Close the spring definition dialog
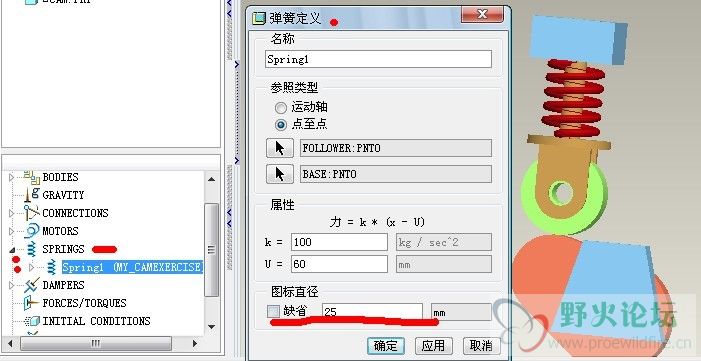The image size is (701, 361). 482,15
